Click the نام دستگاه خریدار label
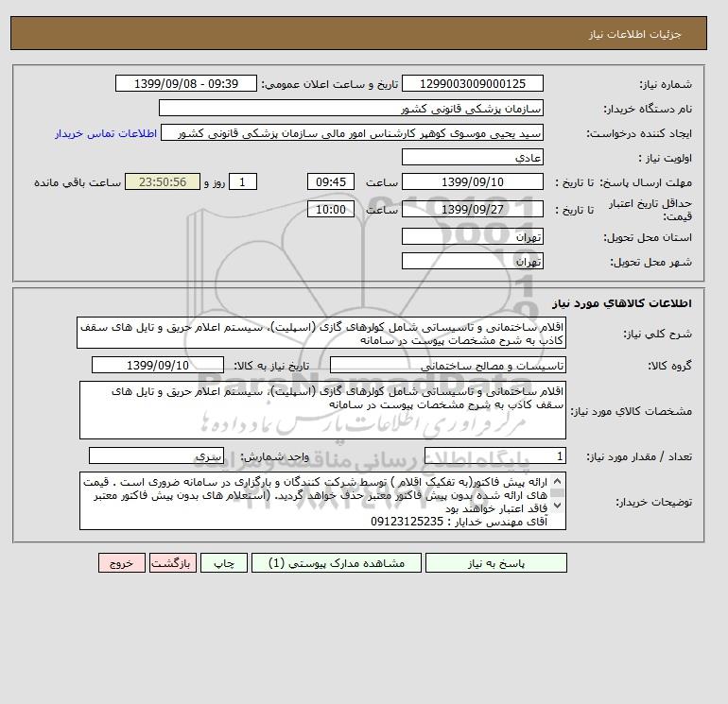Screen dimensions: 728x704 pos(649,109)
